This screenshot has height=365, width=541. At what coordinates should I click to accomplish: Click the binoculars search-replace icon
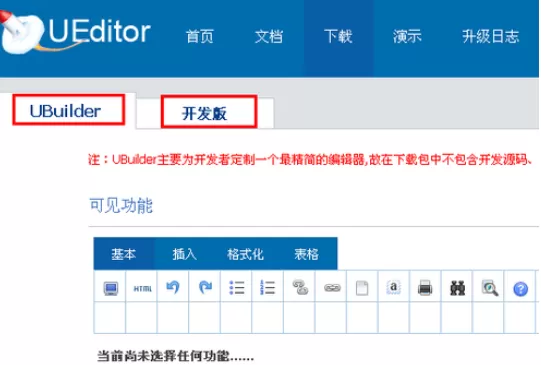coord(458,288)
